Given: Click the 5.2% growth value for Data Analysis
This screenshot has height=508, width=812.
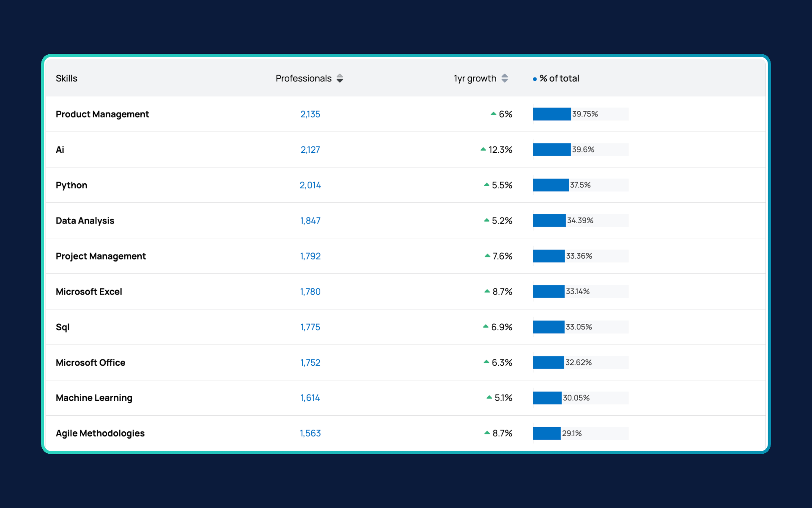Looking at the screenshot, I should pyautogui.click(x=502, y=221).
